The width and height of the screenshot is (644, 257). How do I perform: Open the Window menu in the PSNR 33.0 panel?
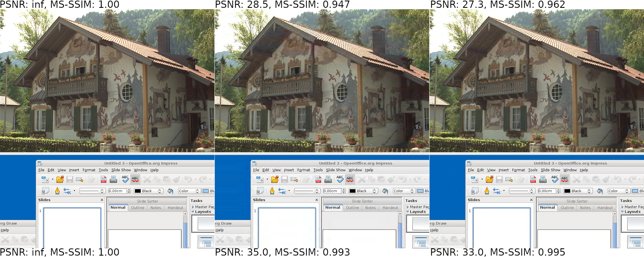(570, 170)
